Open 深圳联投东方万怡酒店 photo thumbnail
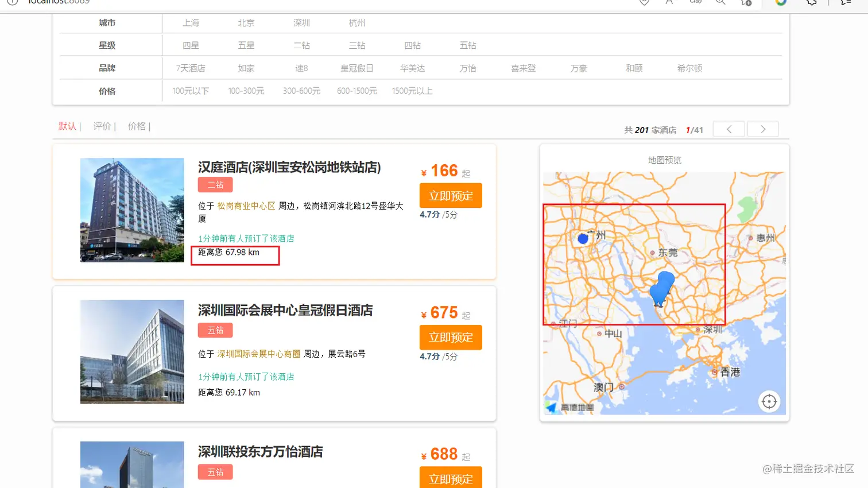The width and height of the screenshot is (868, 488). coord(132,465)
